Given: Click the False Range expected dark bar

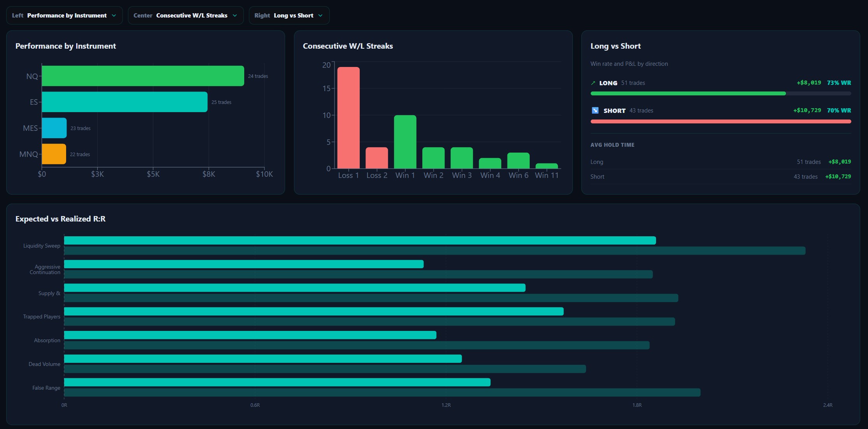Looking at the screenshot, I should pos(382,392).
